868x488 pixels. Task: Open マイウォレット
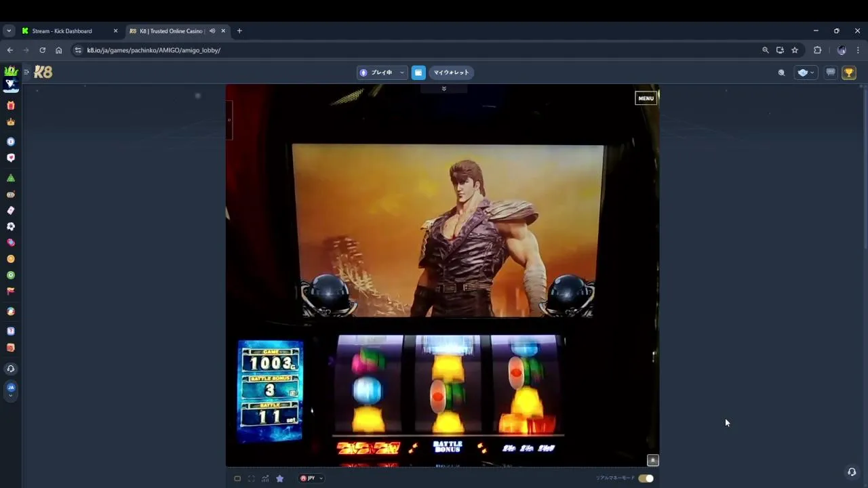click(x=451, y=73)
